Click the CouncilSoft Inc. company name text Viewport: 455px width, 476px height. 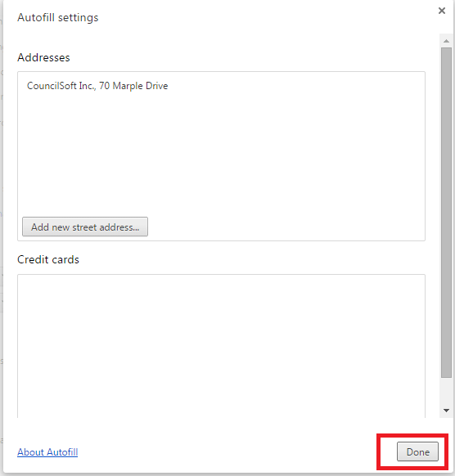(x=61, y=86)
